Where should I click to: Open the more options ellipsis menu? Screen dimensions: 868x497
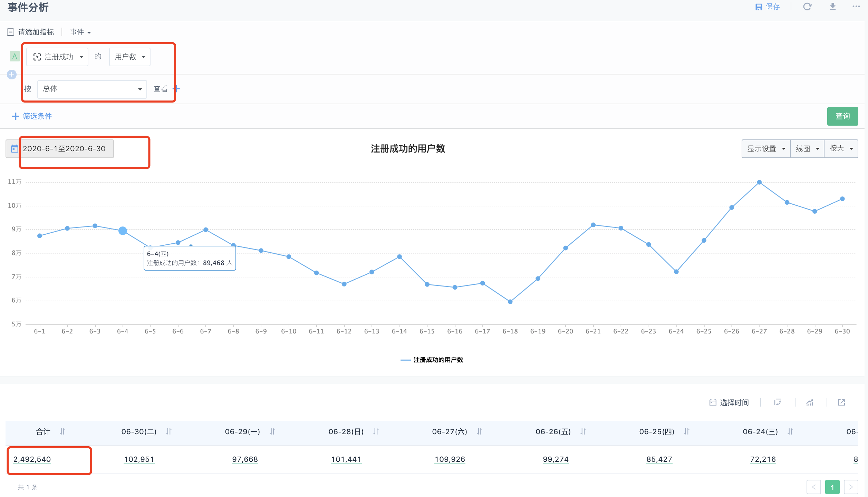(856, 7)
